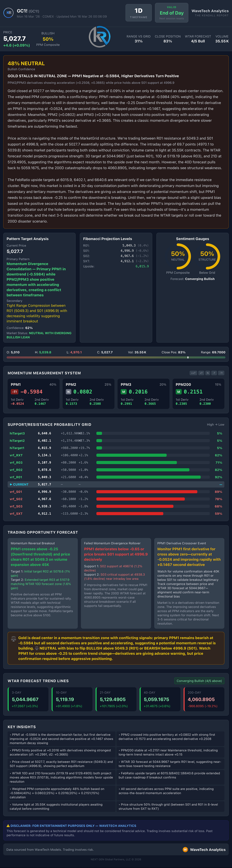Click the Fibonacci SXT value 4,912.1
The image size is (232, 868).
click(x=127, y=261)
